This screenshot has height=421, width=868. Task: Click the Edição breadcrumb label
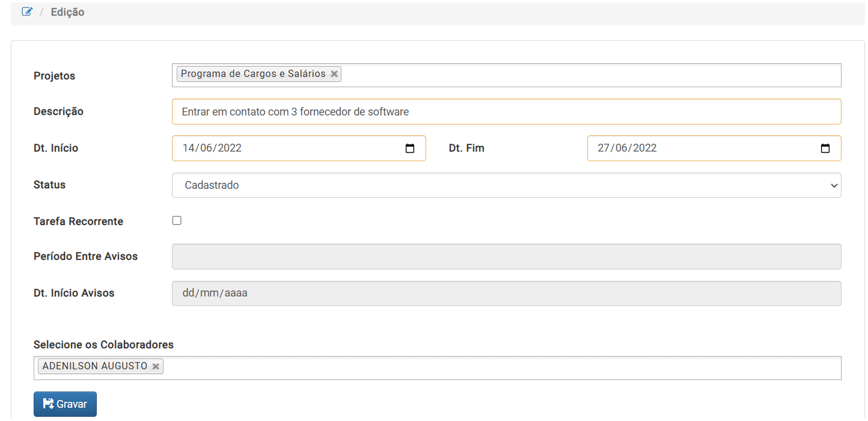click(x=67, y=12)
